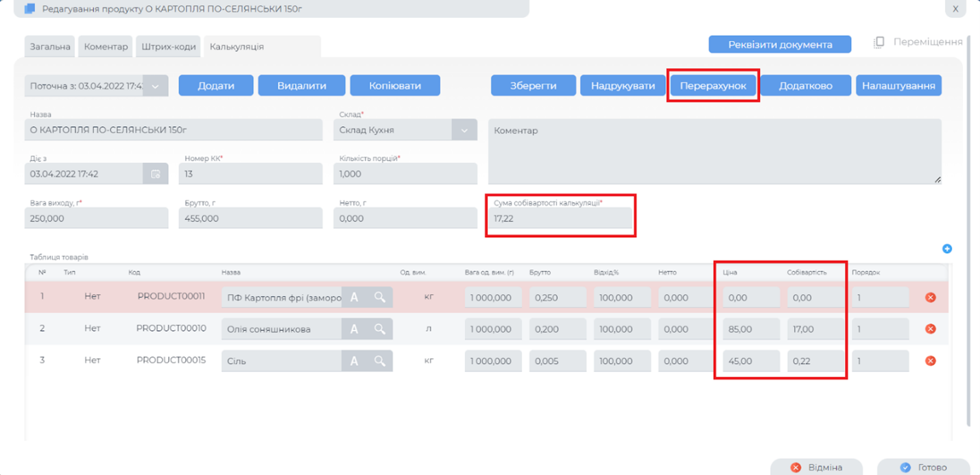Viewport: 980px width, 475px height.
Task: Expand the Поточна з date dropdown
Action: pyautogui.click(x=156, y=86)
